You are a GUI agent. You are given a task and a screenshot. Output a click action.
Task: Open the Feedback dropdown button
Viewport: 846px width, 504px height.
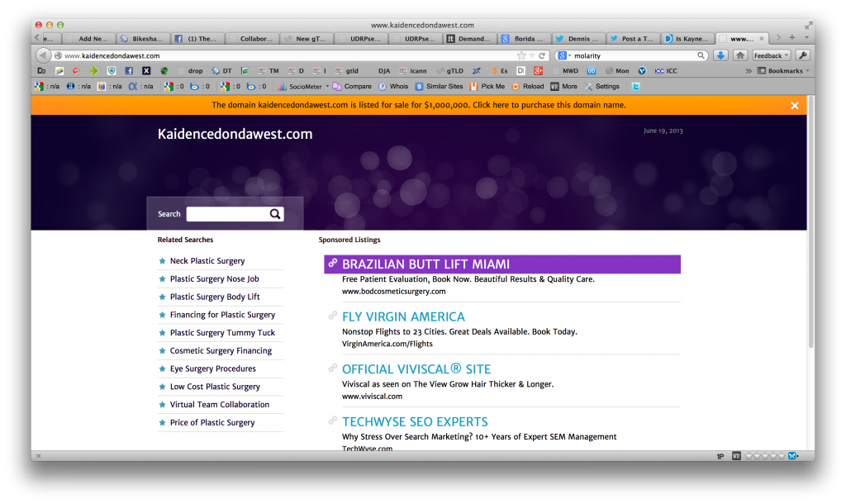772,55
